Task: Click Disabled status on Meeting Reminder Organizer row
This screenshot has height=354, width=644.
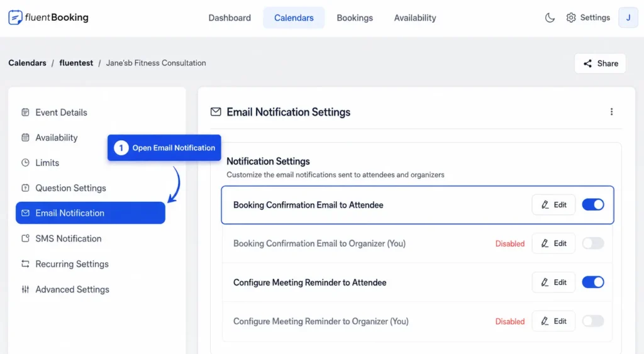Action: (509, 321)
